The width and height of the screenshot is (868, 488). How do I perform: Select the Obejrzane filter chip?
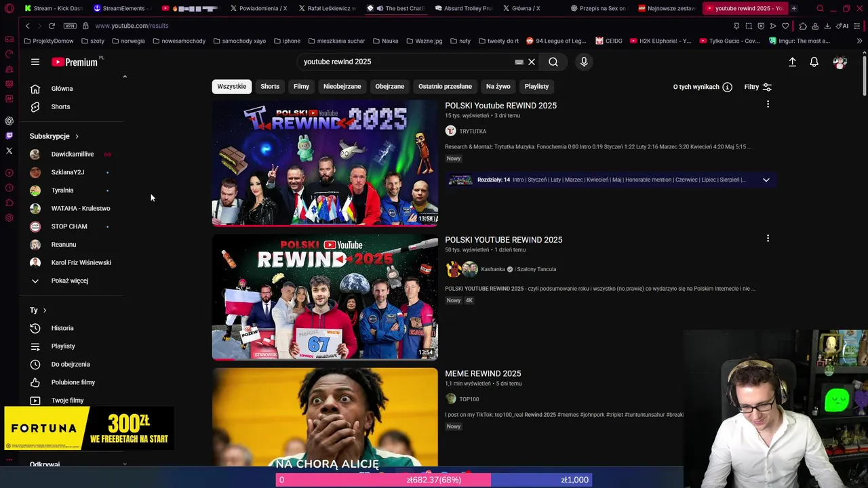[390, 87]
